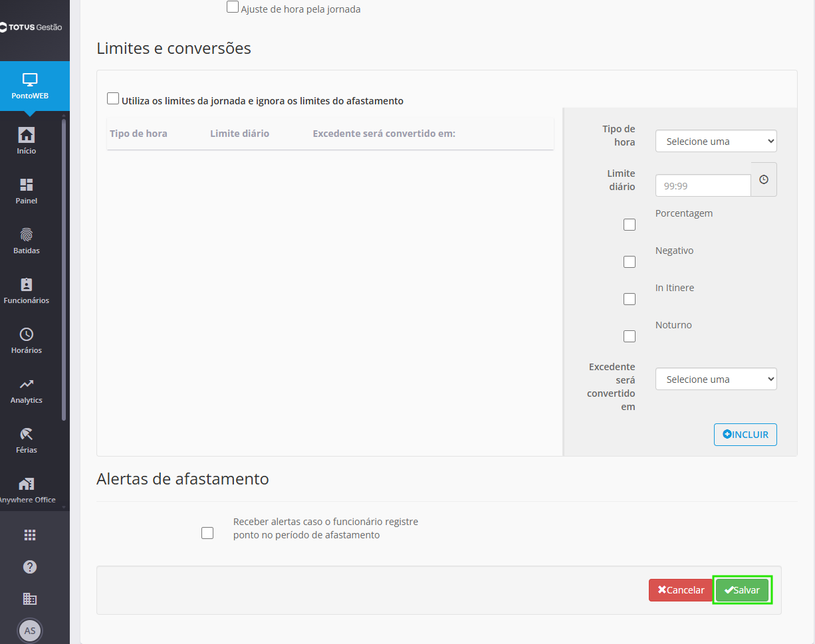Enable Utiliza os limites da jornada checkbox

click(x=113, y=98)
